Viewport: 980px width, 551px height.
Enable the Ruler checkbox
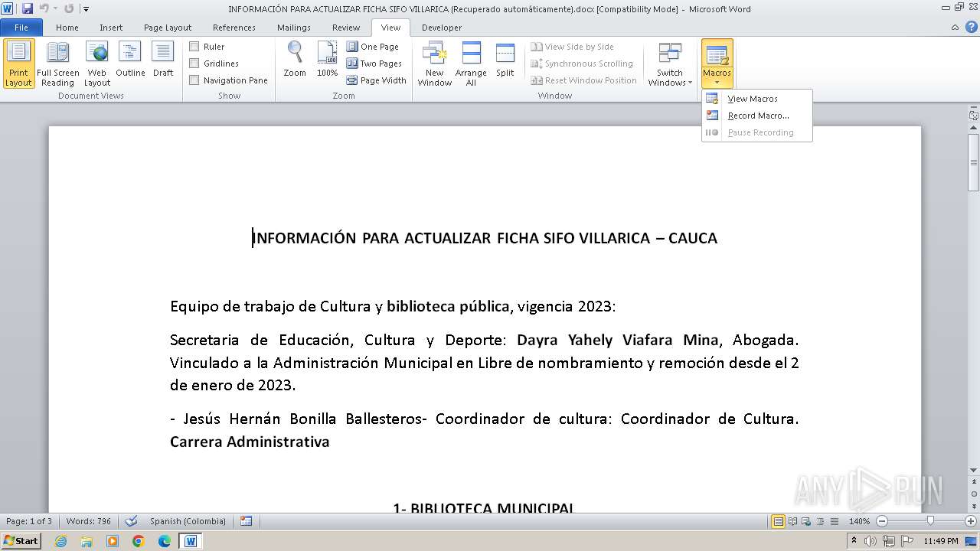click(194, 47)
